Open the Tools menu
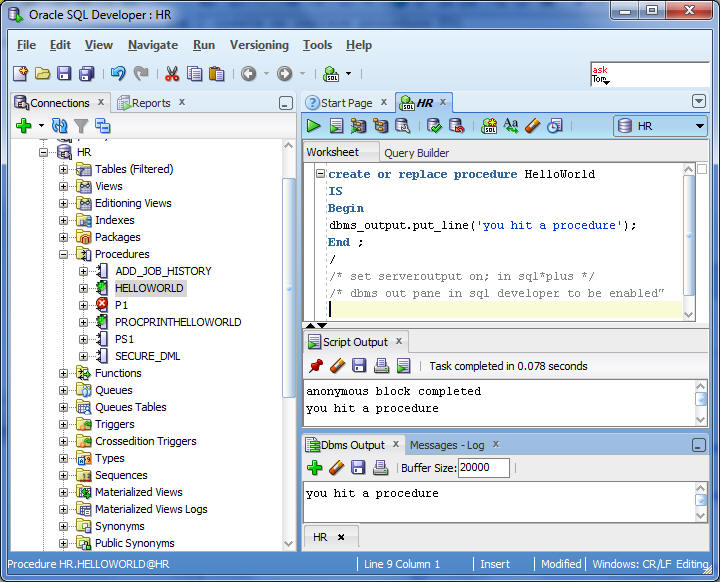Screen dimensions: 720x582 point(317,45)
